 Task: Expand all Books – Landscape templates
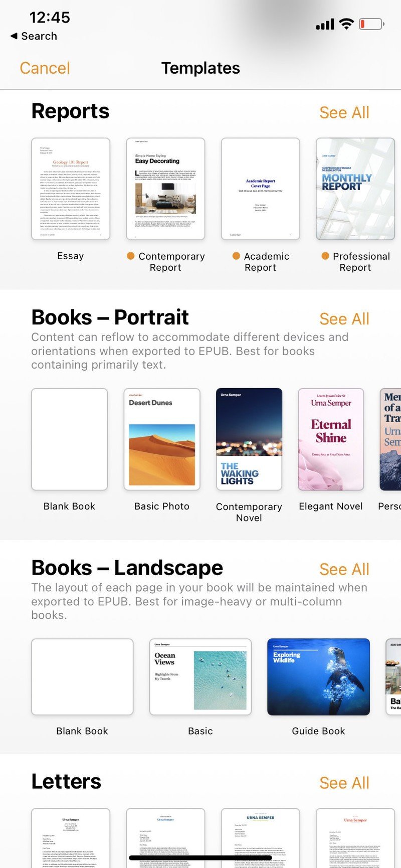click(x=344, y=570)
